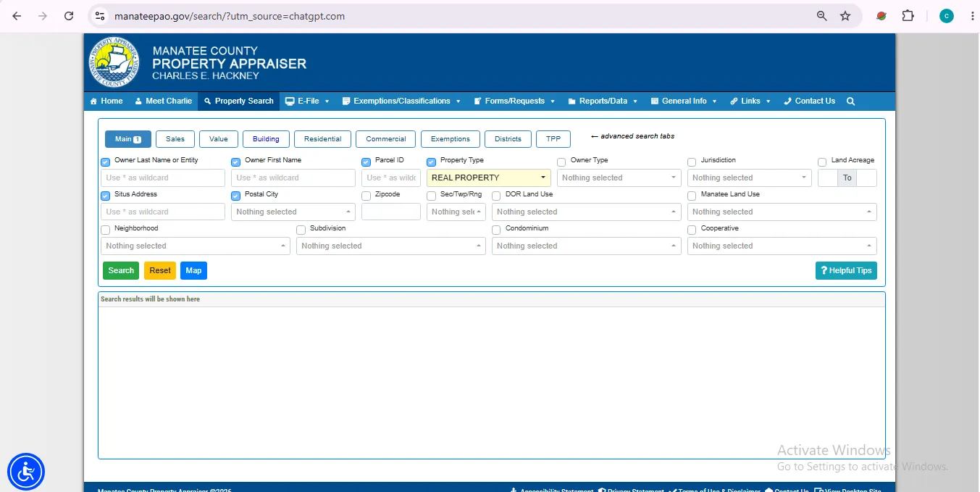980x492 pixels.
Task: Open the Chrome profile avatar
Action: point(947,16)
